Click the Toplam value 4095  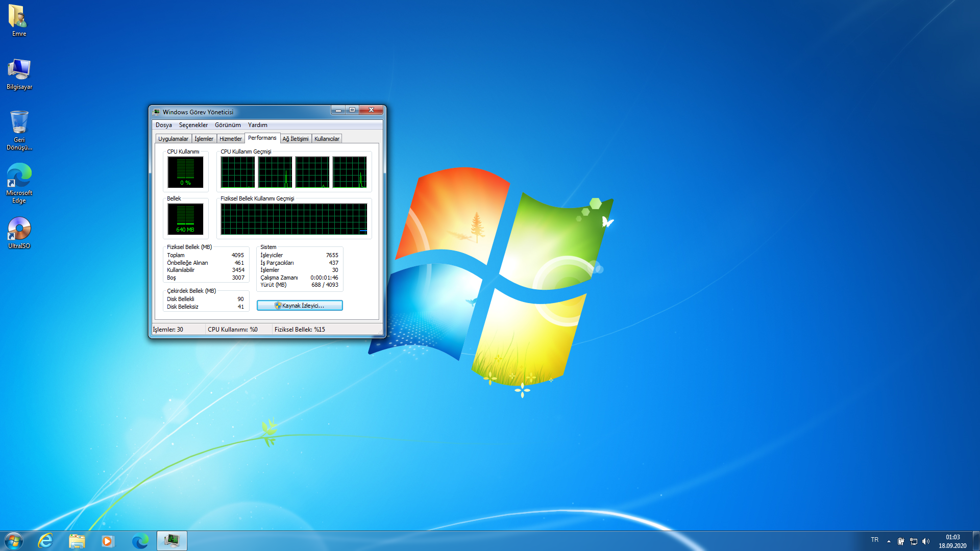coord(238,255)
